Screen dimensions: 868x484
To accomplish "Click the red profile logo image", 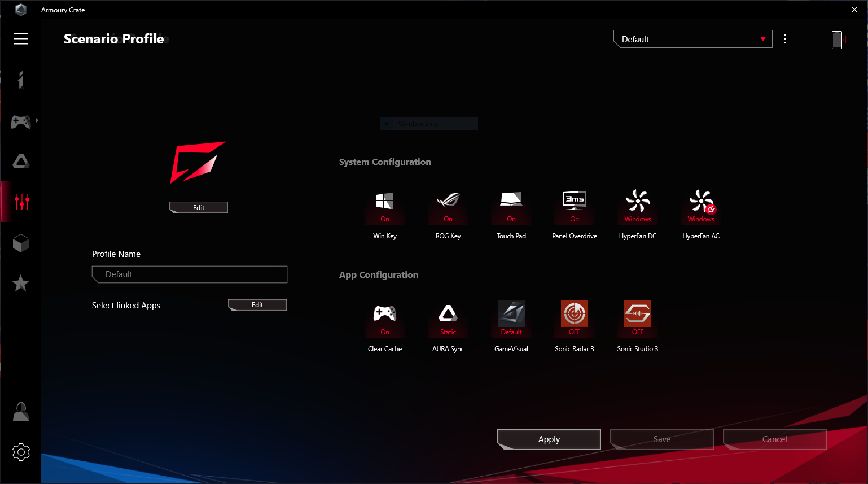I will click(x=198, y=162).
